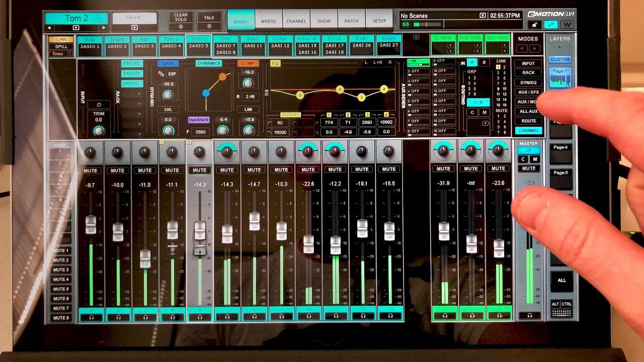Screen dimensions: 644x362
Task: Cue the Kick channel with its headphone icon
Action: (92, 317)
